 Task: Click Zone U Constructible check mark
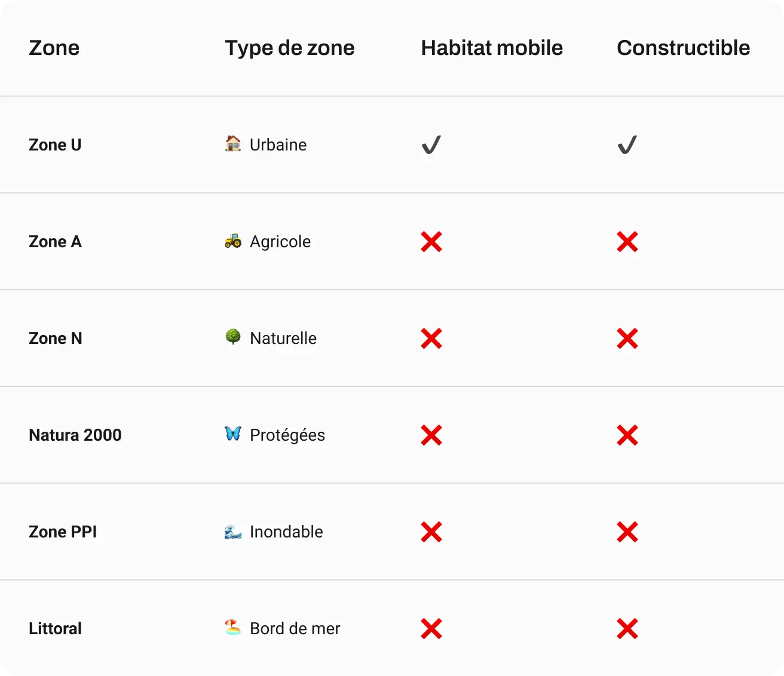click(x=627, y=145)
